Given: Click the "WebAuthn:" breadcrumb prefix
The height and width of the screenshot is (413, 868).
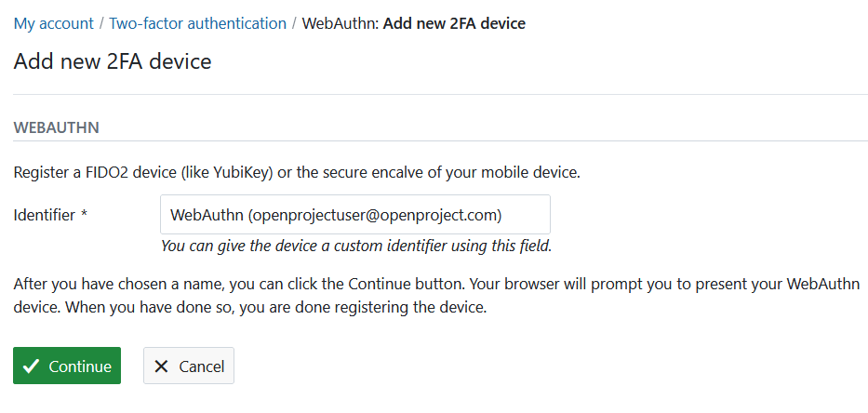Looking at the screenshot, I should tap(341, 23).
